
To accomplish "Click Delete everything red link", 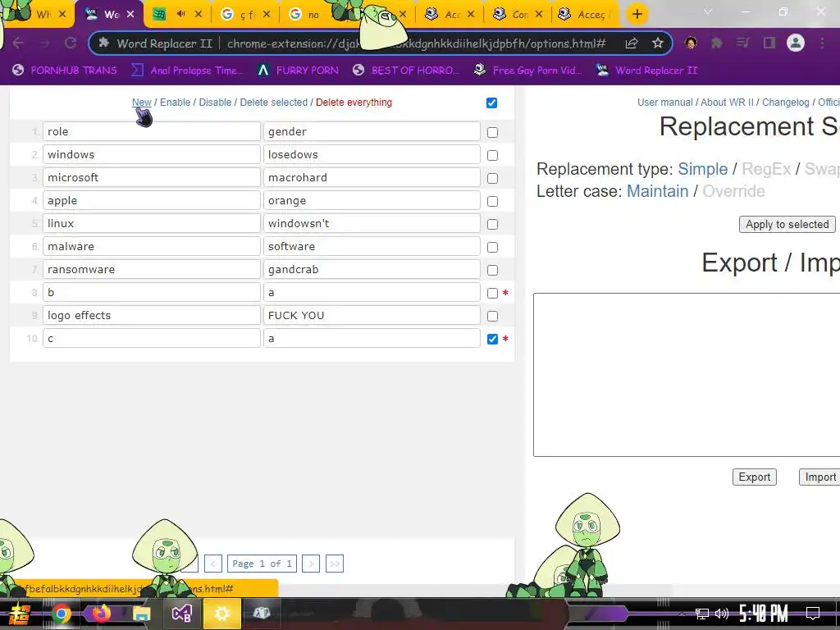I will point(354,103).
